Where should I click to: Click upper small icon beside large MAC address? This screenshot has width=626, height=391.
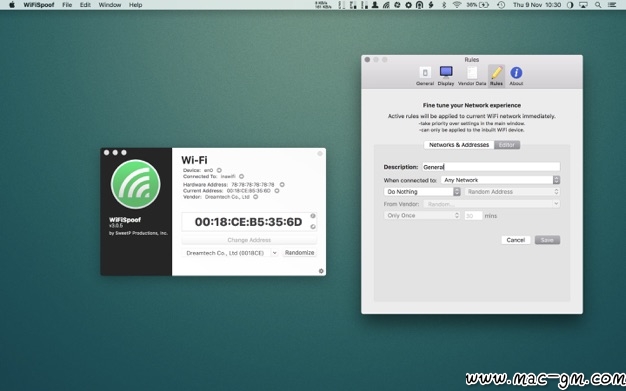pyautogui.click(x=313, y=216)
